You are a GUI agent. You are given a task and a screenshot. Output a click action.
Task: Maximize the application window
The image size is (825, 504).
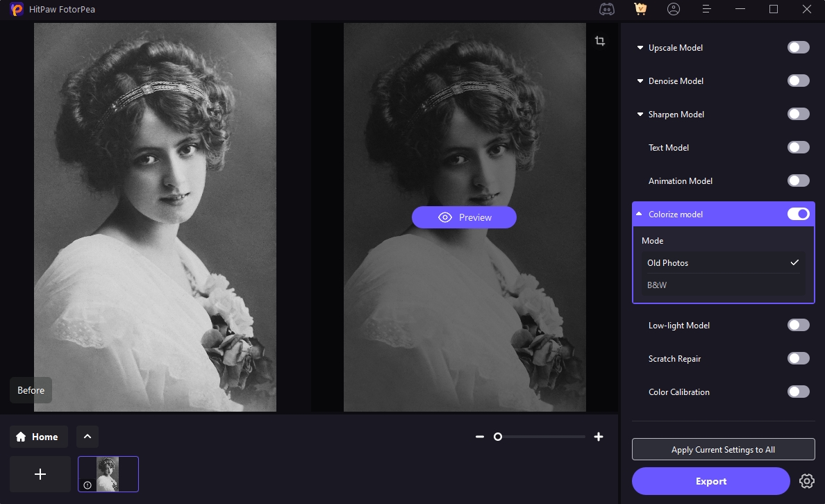coord(774,9)
